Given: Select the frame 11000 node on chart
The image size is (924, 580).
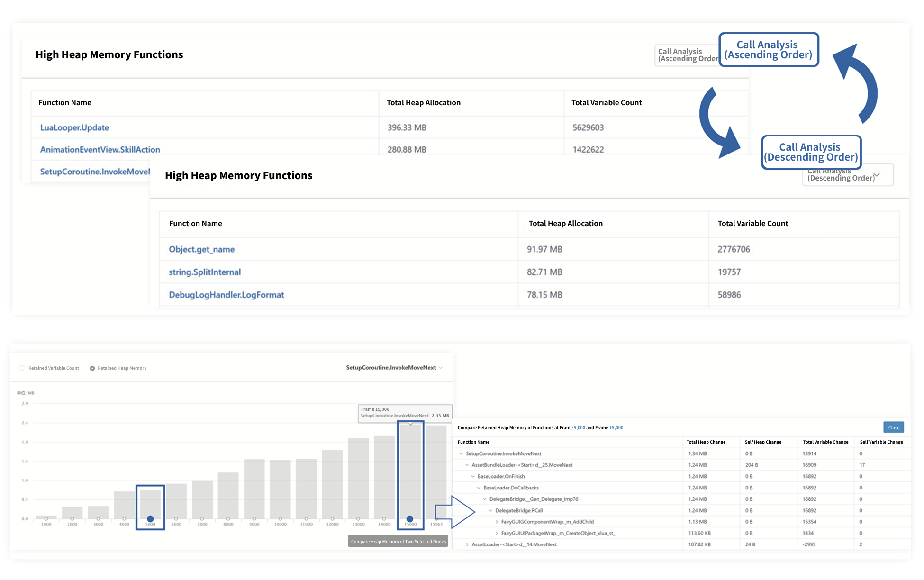Looking at the screenshot, I should (306, 519).
